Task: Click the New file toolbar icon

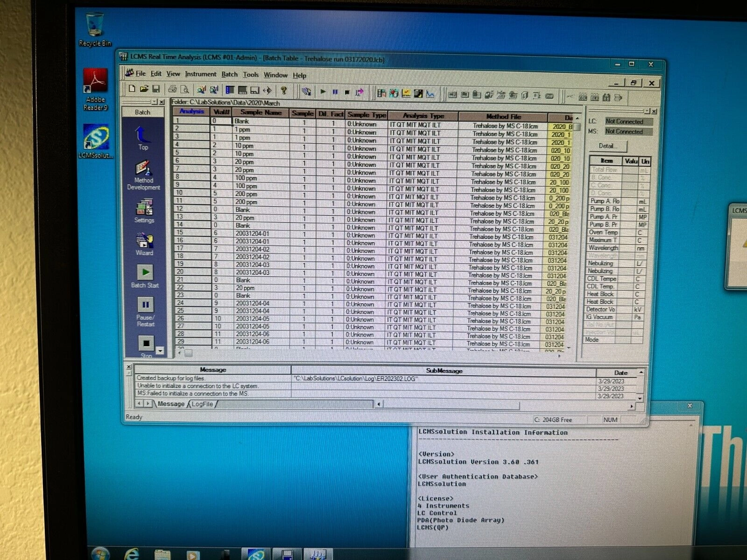Action: coord(132,89)
